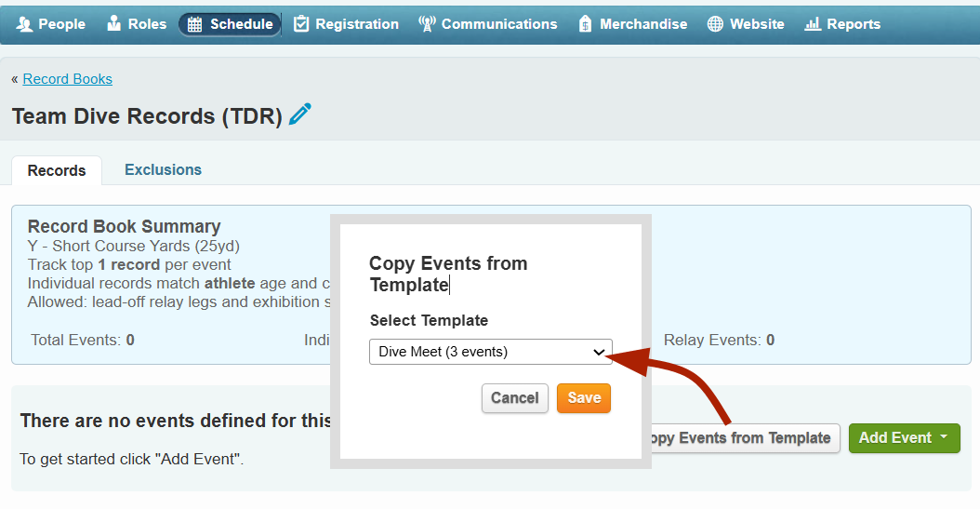The image size is (980, 509).
Task: Switch to the Exclusions tab
Action: click(x=163, y=169)
